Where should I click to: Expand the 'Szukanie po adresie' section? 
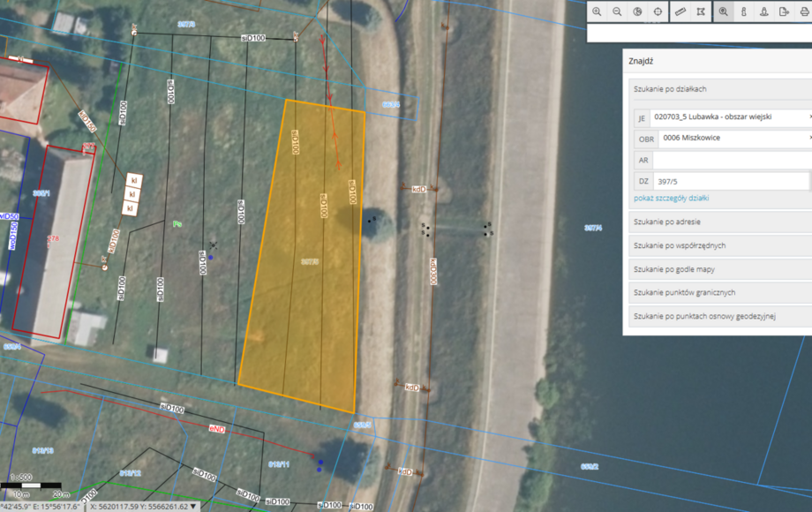(720, 222)
